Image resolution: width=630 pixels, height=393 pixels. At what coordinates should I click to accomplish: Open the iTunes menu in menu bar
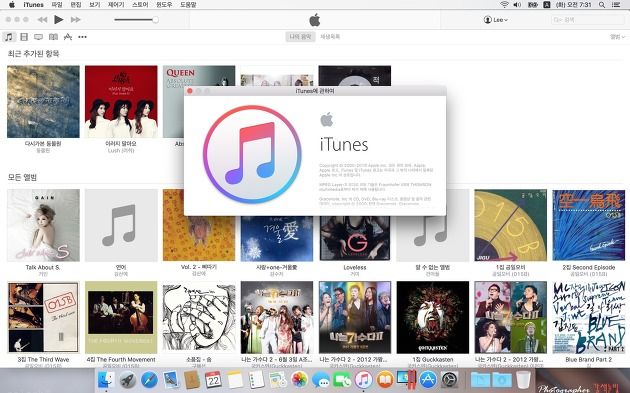coord(33,5)
